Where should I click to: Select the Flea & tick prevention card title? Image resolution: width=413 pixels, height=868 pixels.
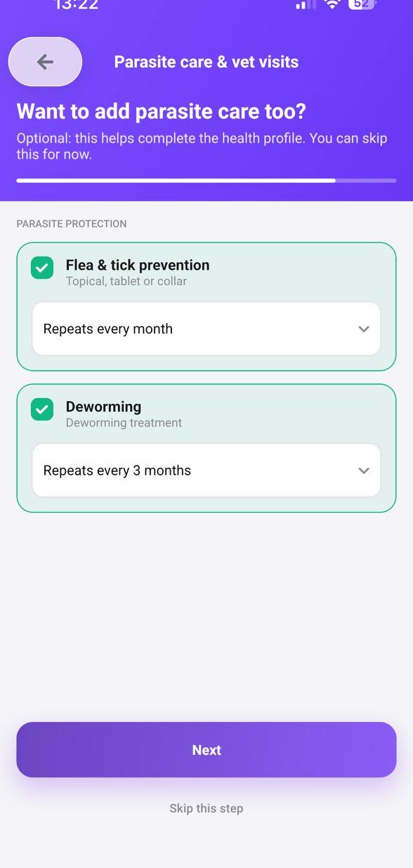point(138,265)
